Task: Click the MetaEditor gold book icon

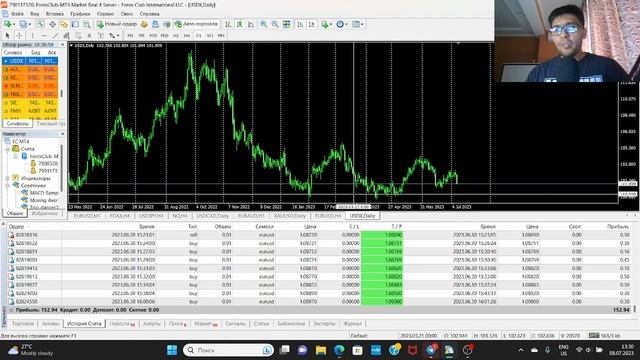Action: coord(144,24)
